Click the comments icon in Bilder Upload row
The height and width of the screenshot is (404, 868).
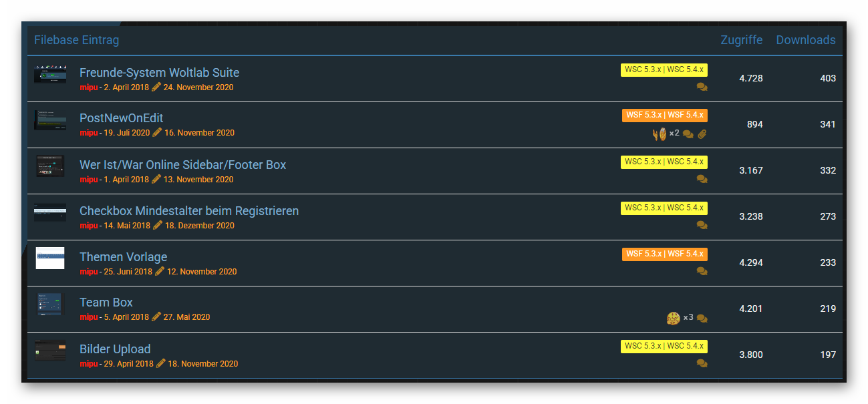(x=702, y=363)
